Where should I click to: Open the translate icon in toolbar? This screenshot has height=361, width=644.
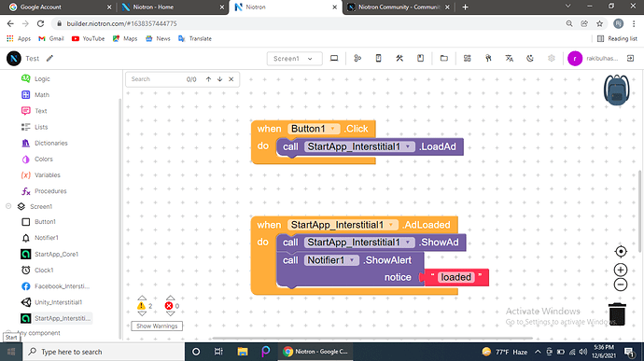pos(510,59)
